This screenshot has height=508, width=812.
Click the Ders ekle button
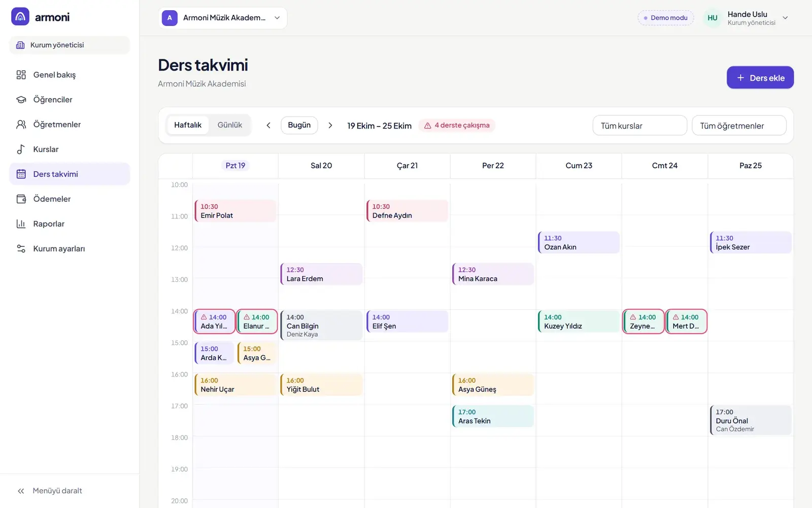(x=760, y=78)
